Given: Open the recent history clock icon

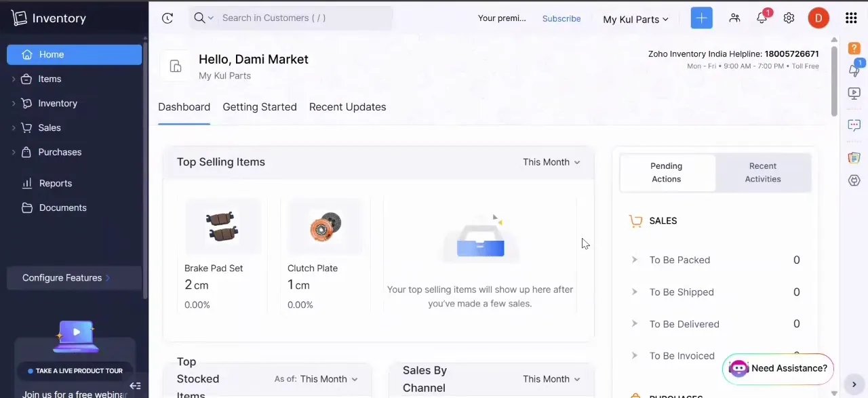Looking at the screenshot, I should coord(167,18).
